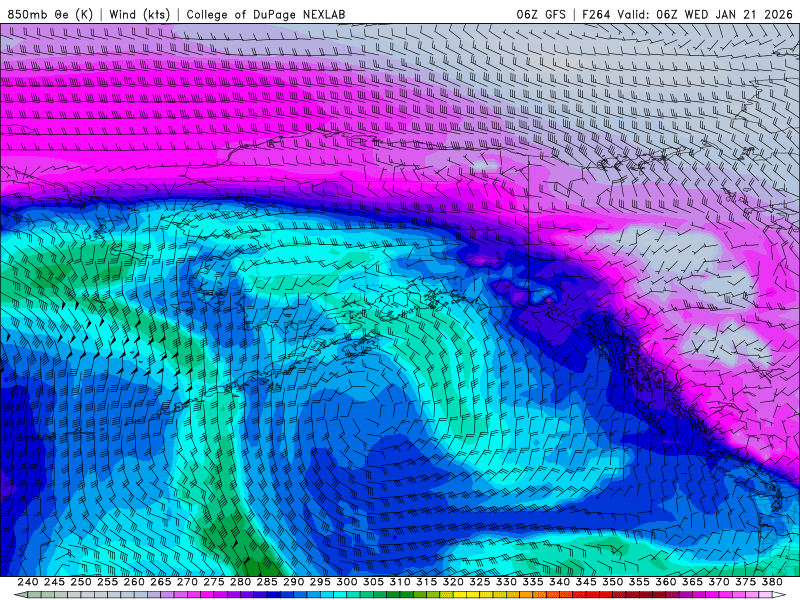Click the 275 color scale value
Image resolution: width=800 pixels, height=600 pixels.
pos(214,582)
